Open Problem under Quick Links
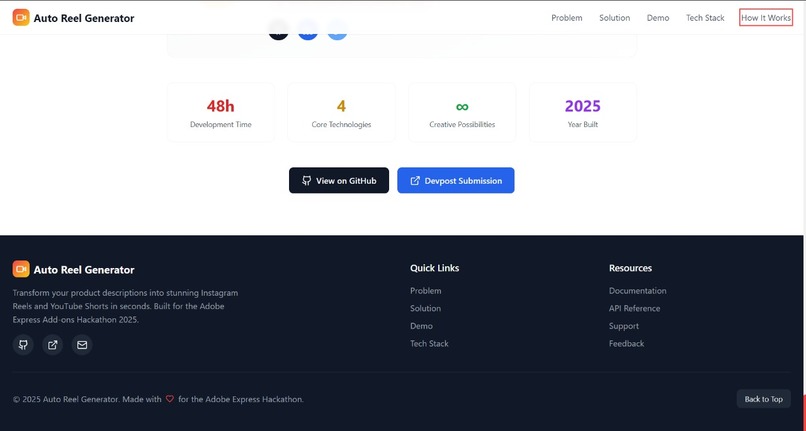The image size is (806, 431). pyautogui.click(x=426, y=291)
